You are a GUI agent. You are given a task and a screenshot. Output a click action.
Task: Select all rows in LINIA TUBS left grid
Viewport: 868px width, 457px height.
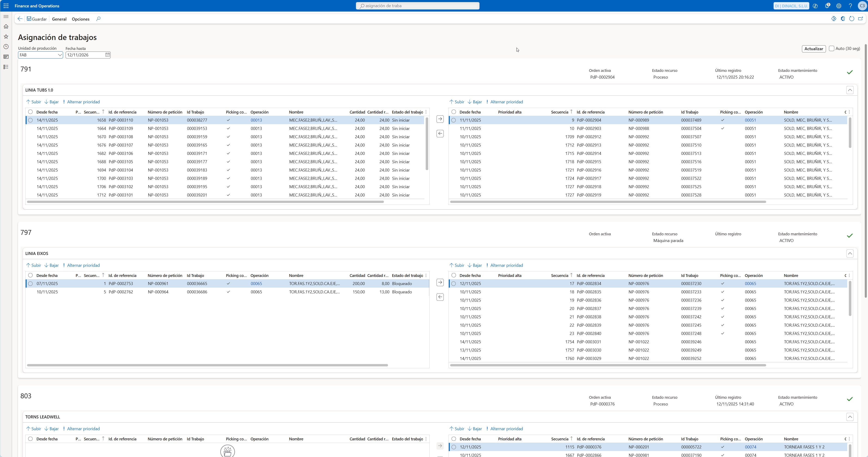[x=31, y=112]
